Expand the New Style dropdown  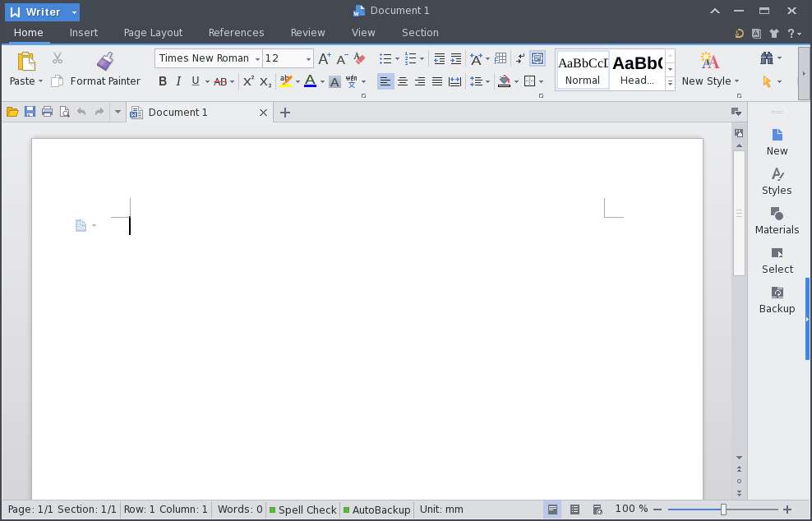(x=737, y=81)
